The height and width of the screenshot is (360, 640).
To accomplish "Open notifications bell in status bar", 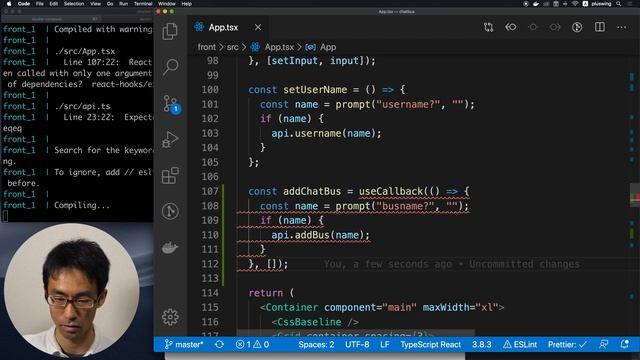I will click(x=624, y=344).
